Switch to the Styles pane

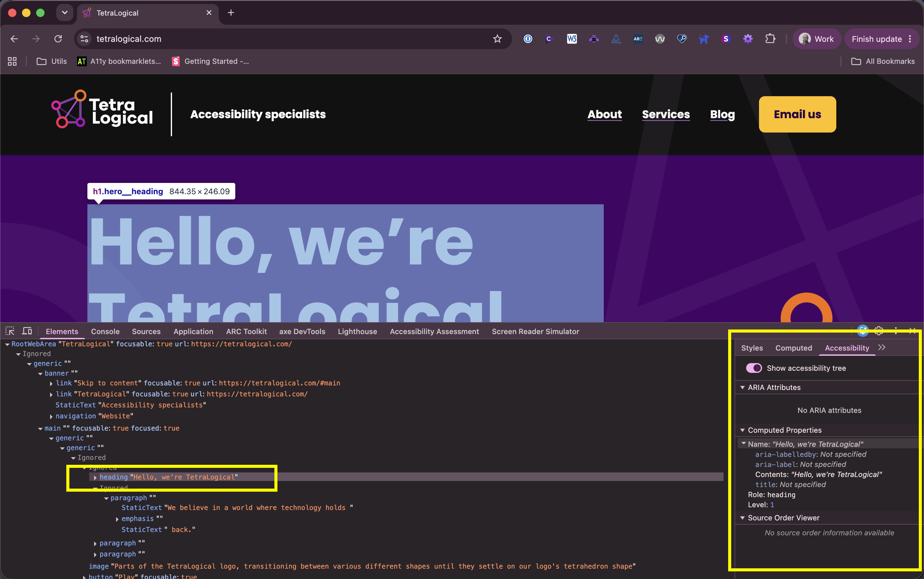click(752, 348)
